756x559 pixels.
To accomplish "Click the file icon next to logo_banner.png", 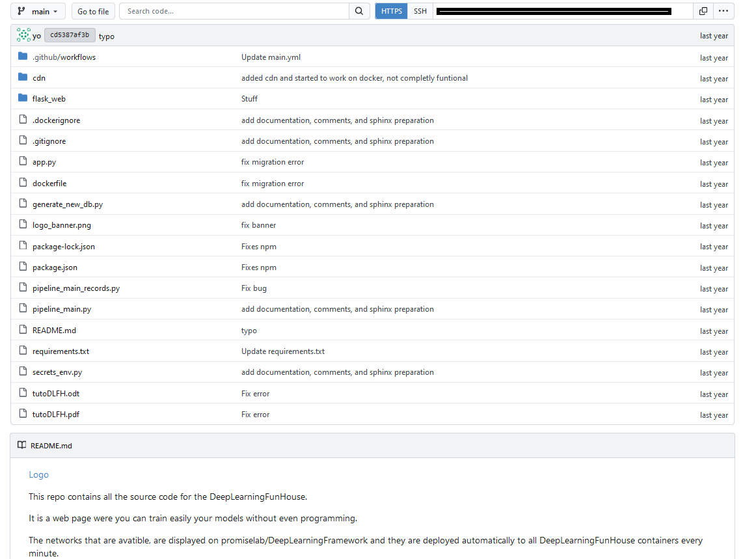I will (23, 225).
